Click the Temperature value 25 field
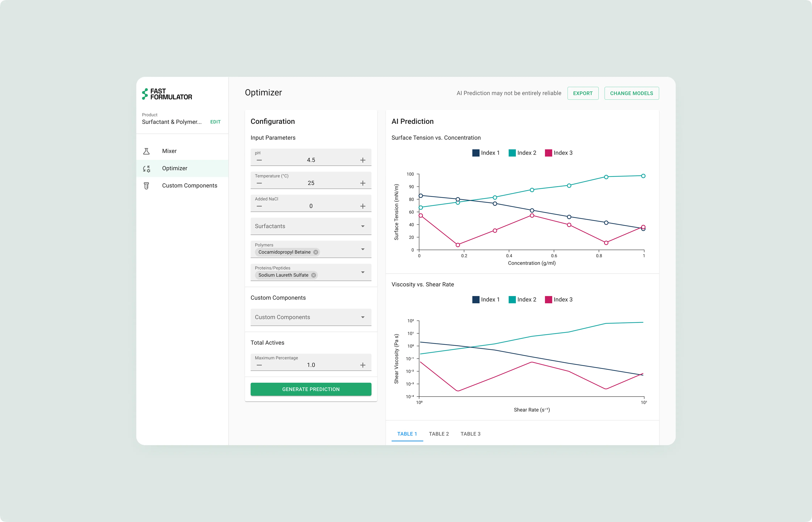Viewport: 812px width, 522px height. tap(311, 183)
